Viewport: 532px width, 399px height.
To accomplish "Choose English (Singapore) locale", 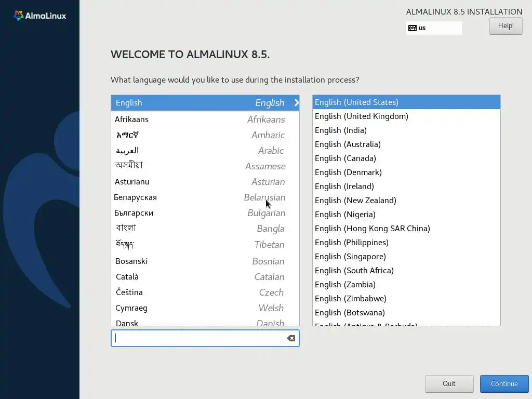I will tap(406, 257).
